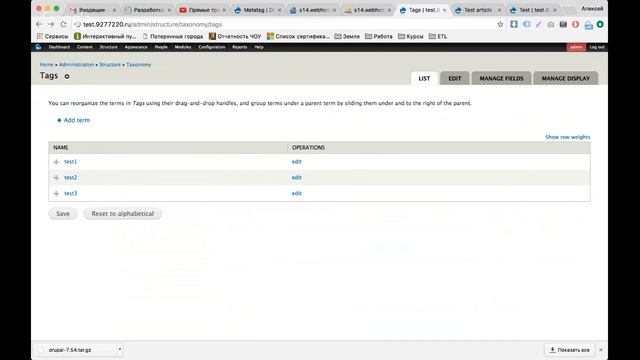Click the browser forward arrow
640x360 pixels.
(51, 24)
